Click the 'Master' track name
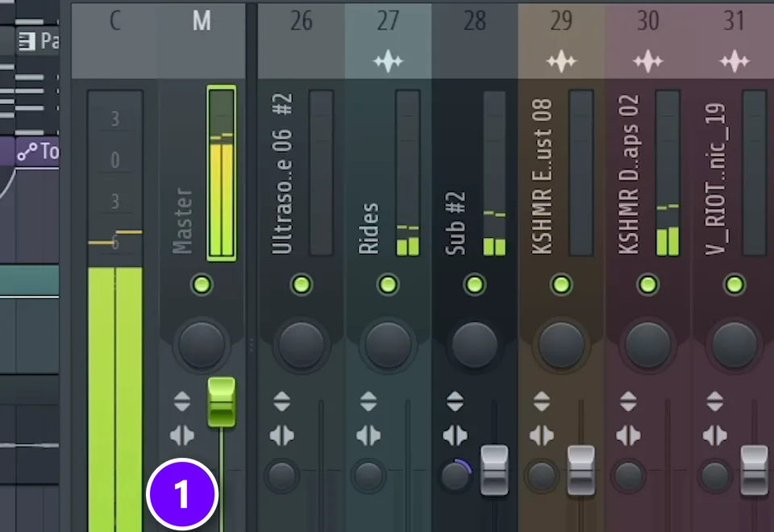This screenshot has width=774, height=532. pyautogui.click(x=182, y=221)
